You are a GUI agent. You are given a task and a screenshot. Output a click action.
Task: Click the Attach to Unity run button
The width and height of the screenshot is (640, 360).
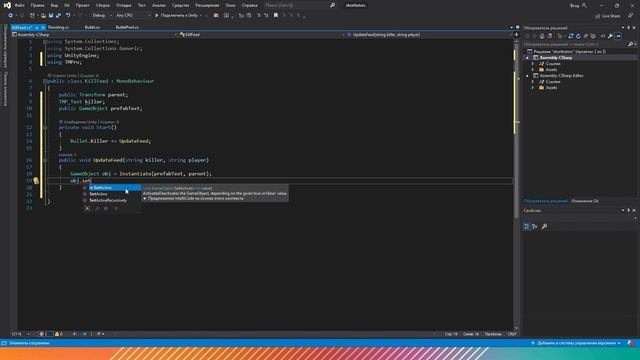pos(178,16)
